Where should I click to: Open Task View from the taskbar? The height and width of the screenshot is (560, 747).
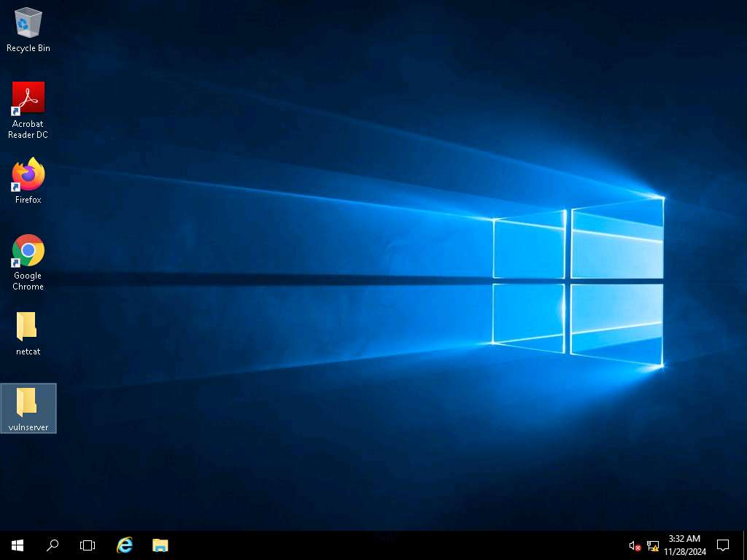coord(88,545)
